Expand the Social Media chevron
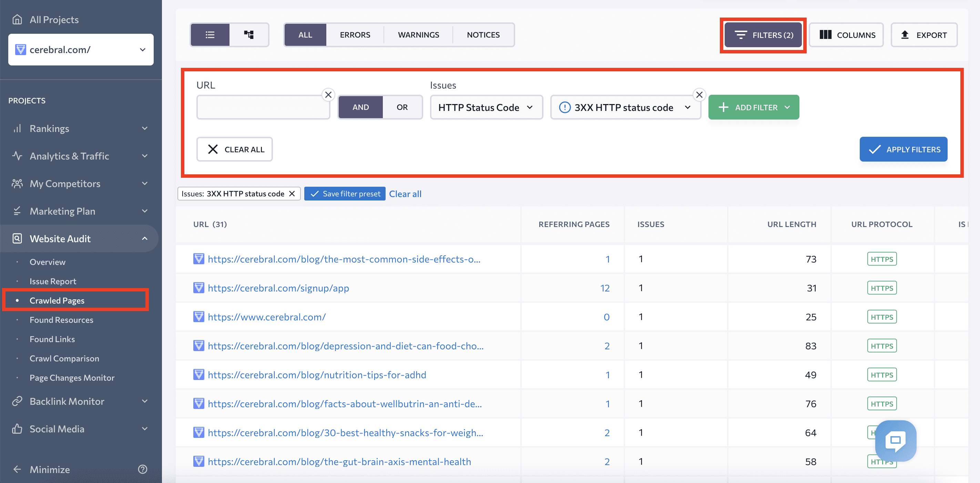 coord(145,429)
